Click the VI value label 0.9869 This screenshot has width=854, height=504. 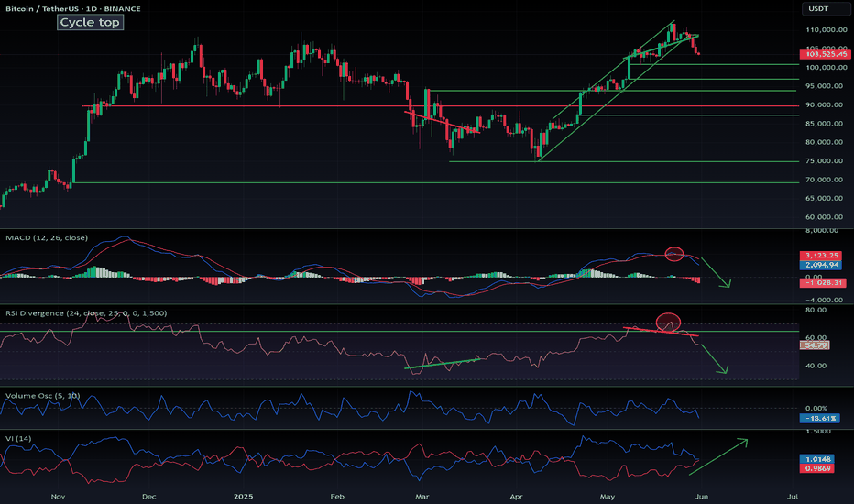pyautogui.click(x=816, y=468)
